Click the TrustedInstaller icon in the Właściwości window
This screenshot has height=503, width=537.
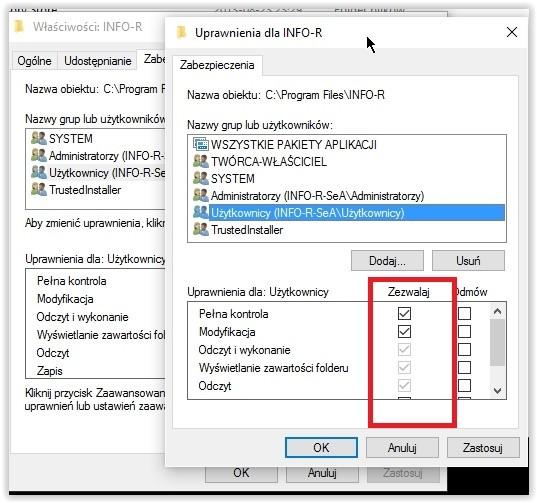(39, 189)
